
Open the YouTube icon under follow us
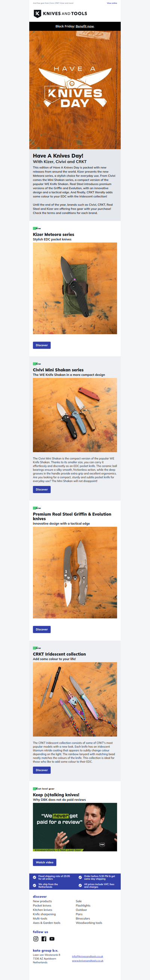[x=52, y=939]
